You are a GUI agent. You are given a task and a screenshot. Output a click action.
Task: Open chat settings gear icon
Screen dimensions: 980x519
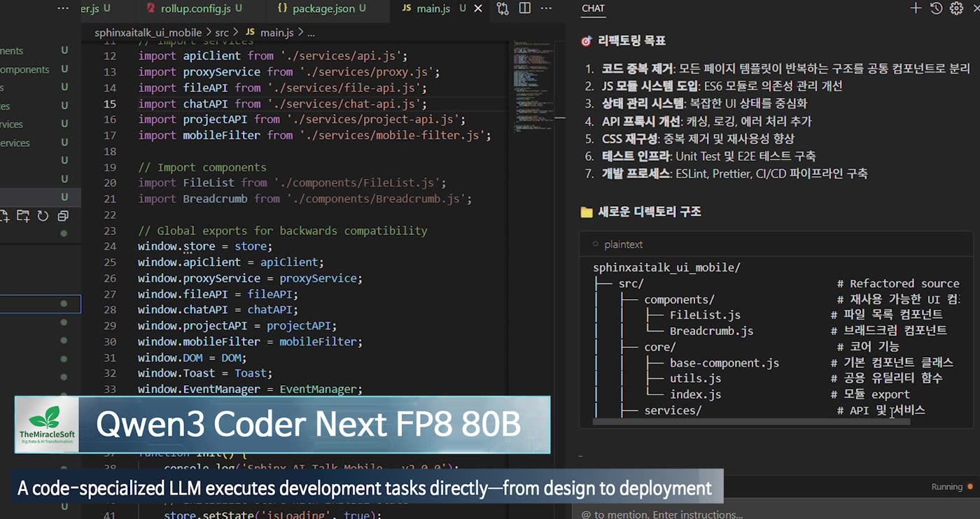[956, 8]
